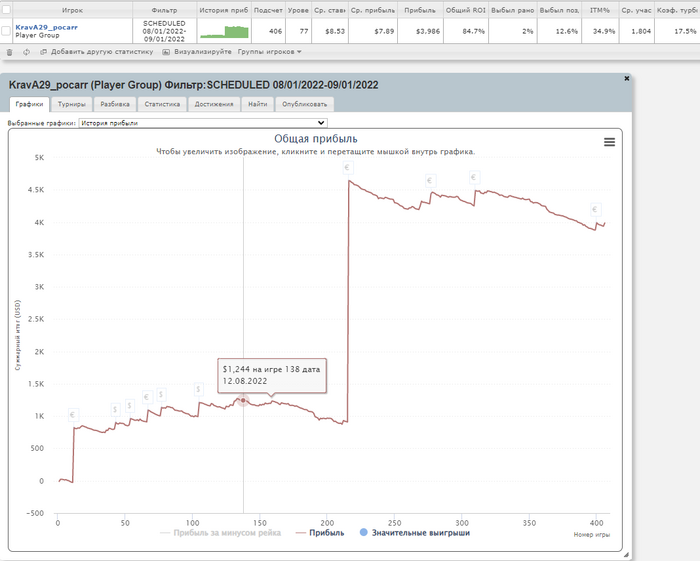700x561 pixels.
Task: Sort by the 'Общий ROI' column header
Action: (x=466, y=10)
